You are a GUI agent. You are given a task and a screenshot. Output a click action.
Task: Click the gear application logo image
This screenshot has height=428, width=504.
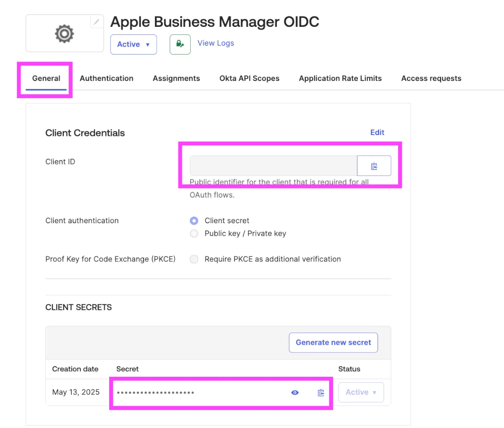[64, 34]
